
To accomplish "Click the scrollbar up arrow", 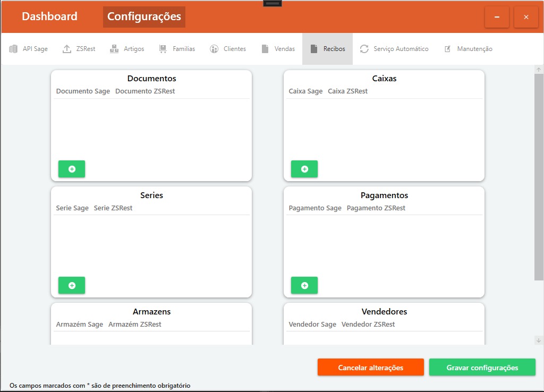I will [x=539, y=70].
